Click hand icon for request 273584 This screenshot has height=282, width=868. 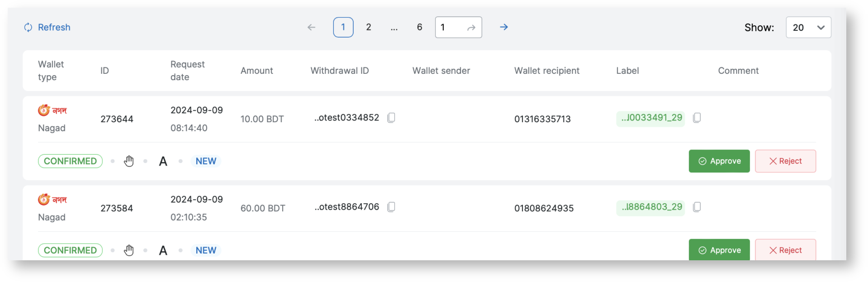point(129,250)
